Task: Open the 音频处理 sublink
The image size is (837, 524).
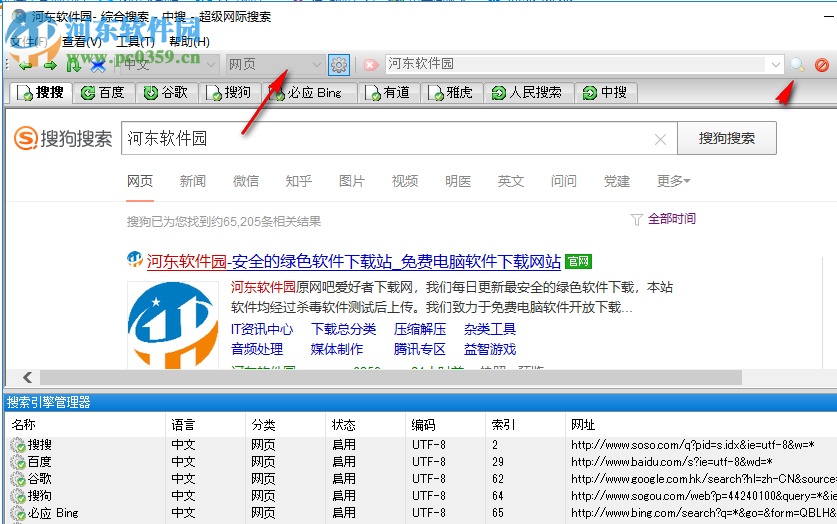Action: point(257,350)
